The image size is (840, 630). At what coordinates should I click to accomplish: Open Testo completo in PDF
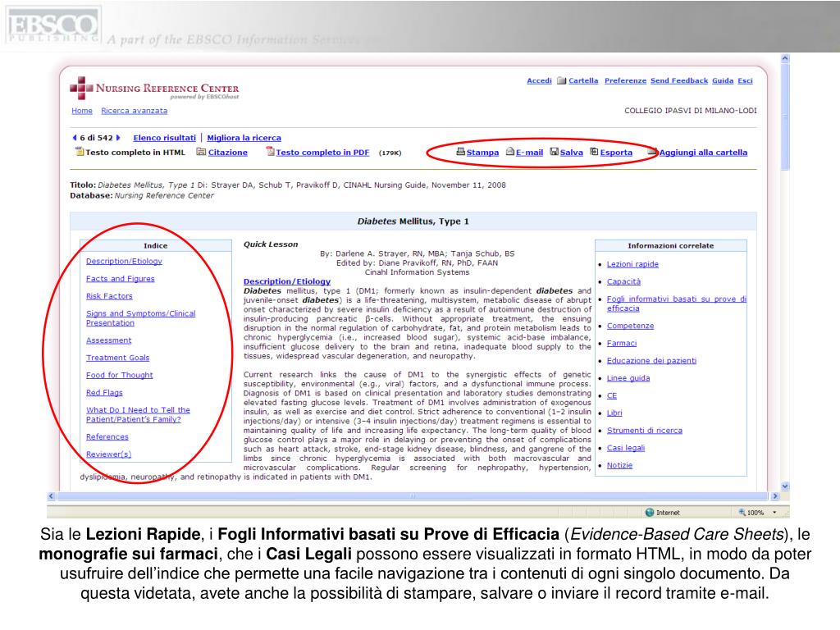coord(322,152)
